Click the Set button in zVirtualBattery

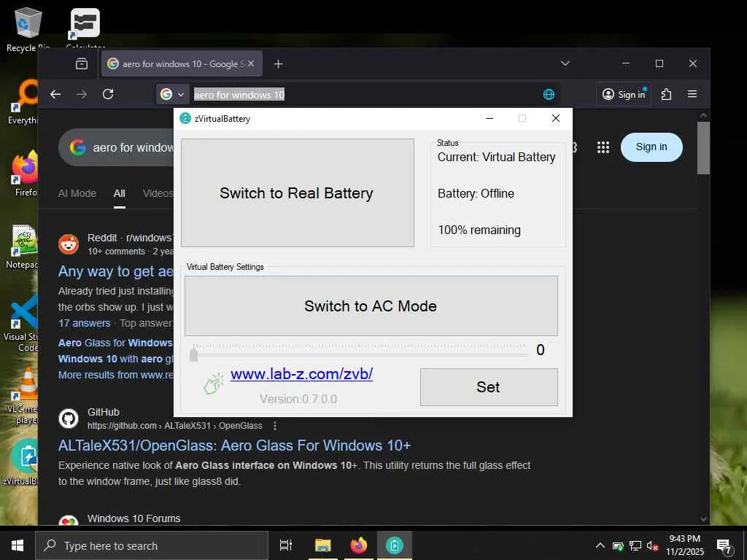click(x=488, y=386)
